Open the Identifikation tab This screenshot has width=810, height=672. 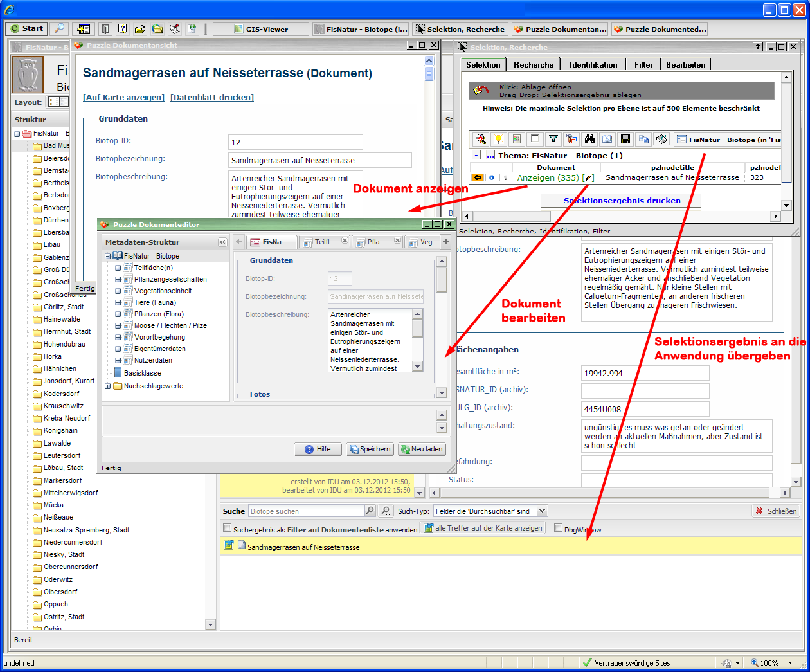pyautogui.click(x=593, y=65)
